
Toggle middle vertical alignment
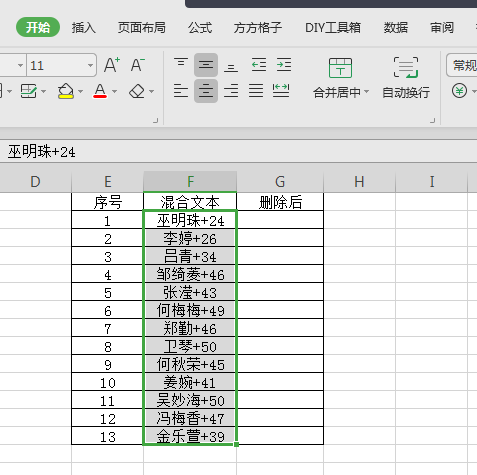(206, 65)
